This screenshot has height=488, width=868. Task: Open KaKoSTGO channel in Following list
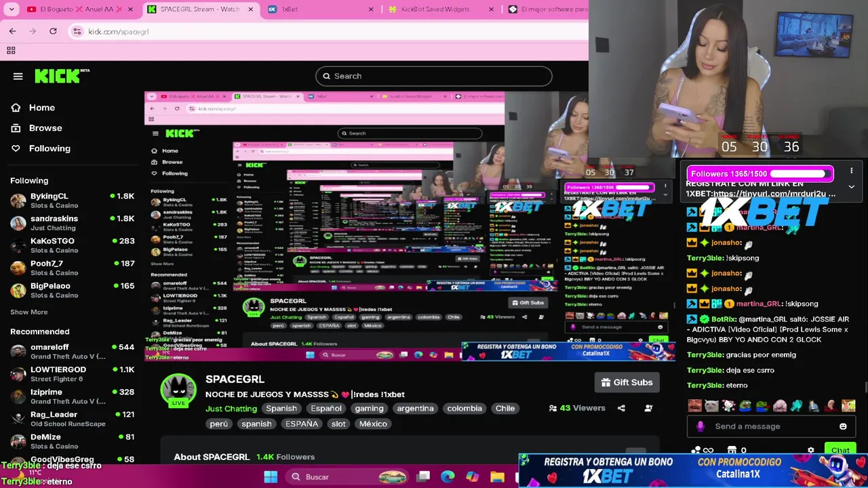[x=72, y=245]
